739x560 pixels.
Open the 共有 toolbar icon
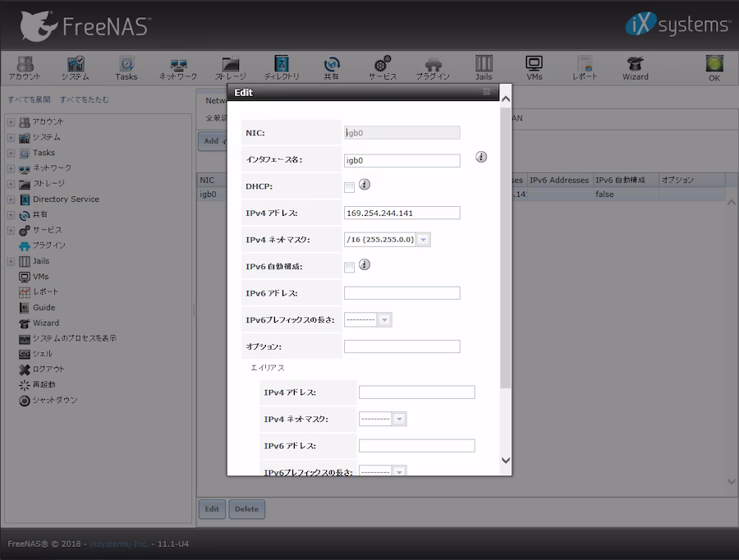click(332, 68)
